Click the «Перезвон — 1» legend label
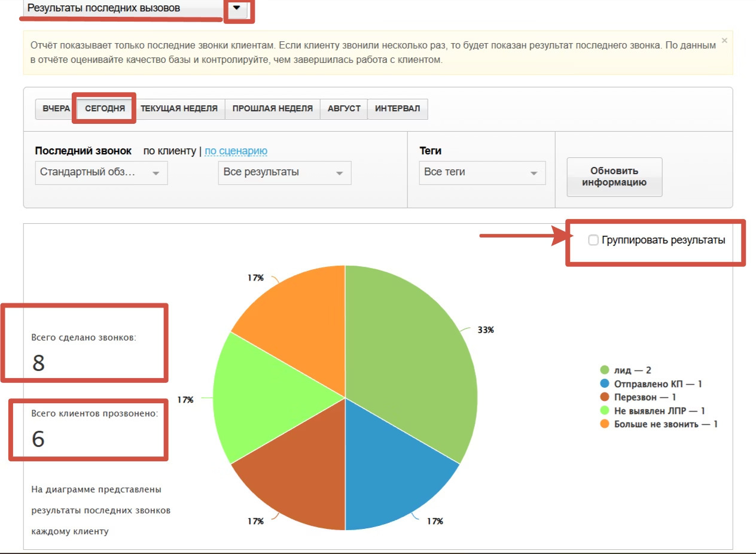The image size is (756, 554). click(645, 397)
